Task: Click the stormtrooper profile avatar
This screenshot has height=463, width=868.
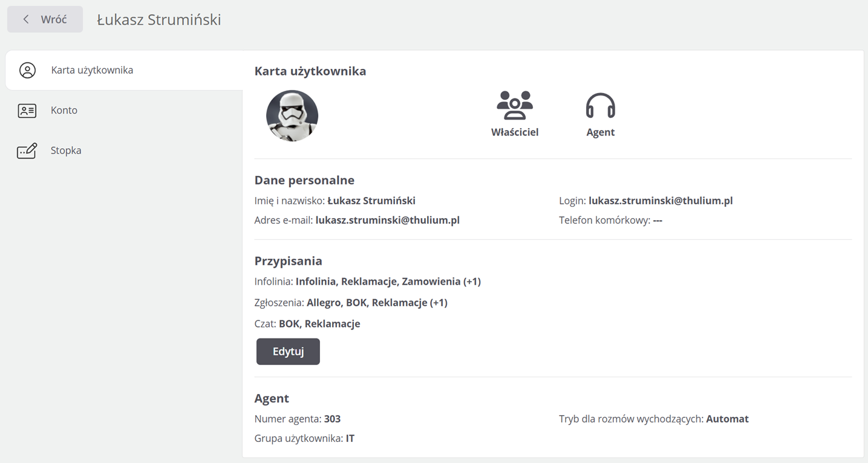Action: 292,116
